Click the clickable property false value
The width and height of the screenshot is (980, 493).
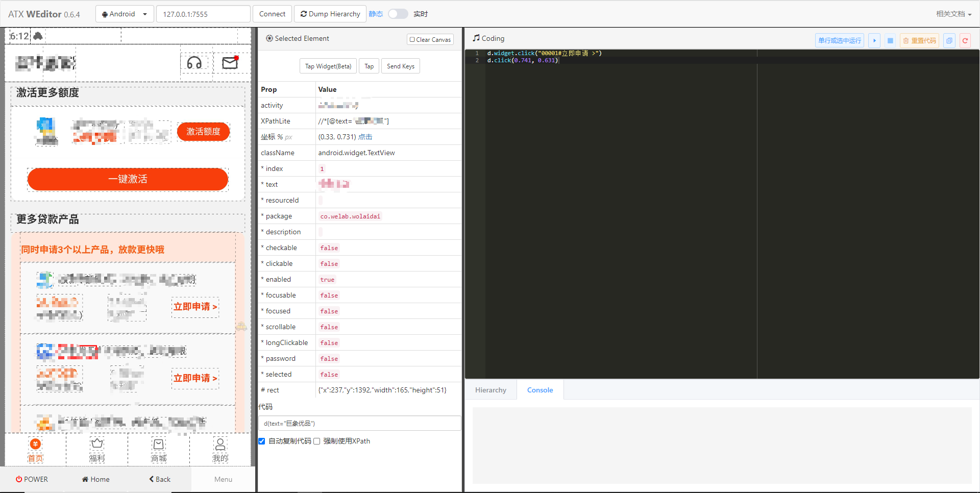click(x=329, y=264)
